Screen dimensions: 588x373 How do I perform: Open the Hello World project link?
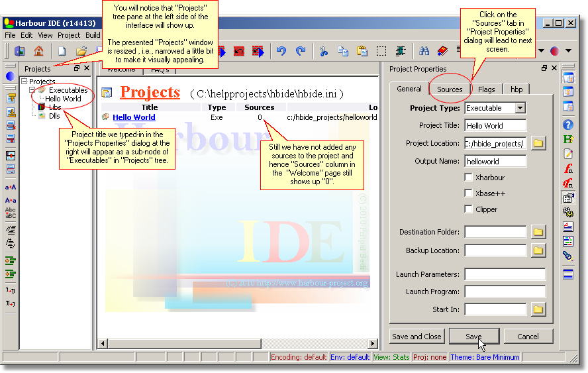[x=134, y=117]
